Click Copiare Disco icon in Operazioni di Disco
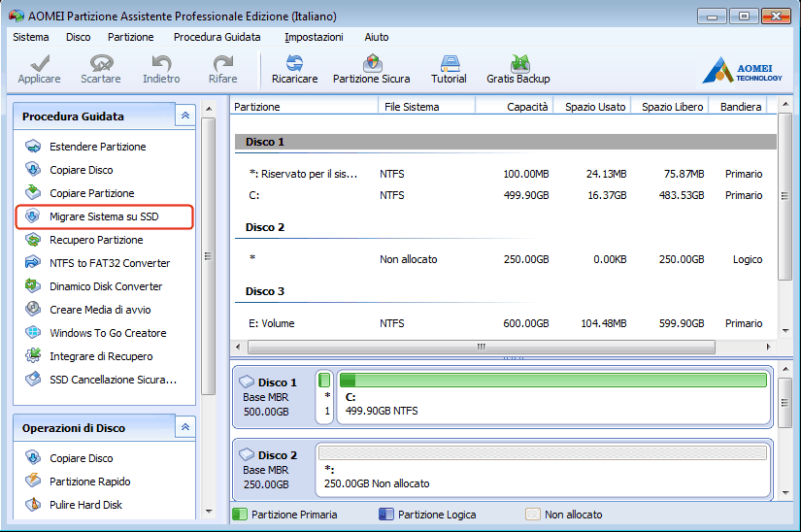Screen dimensions: 801x532 [33, 457]
